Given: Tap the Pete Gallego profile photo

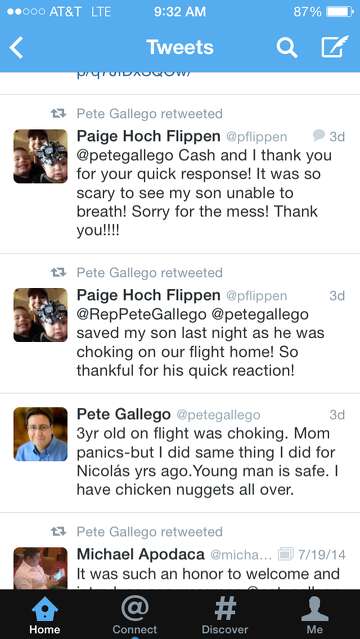Looking at the screenshot, I should pyautogui.click(x=40, y=434).
